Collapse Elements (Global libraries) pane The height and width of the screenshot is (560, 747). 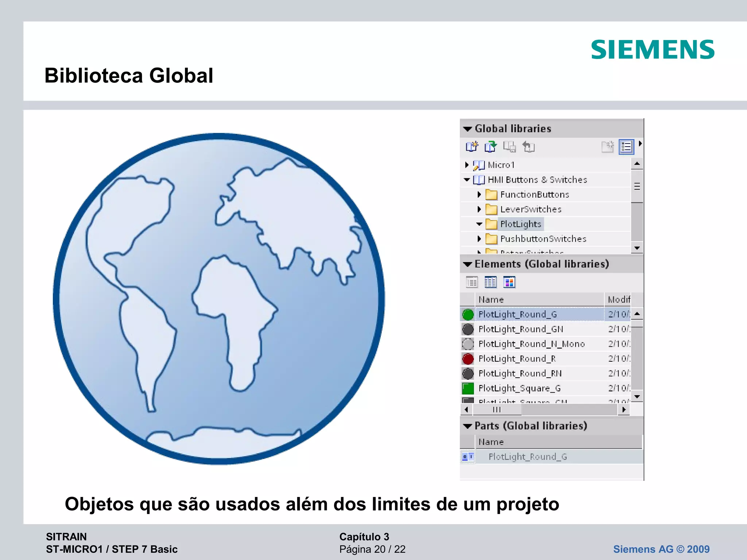(x=467, y=264)
